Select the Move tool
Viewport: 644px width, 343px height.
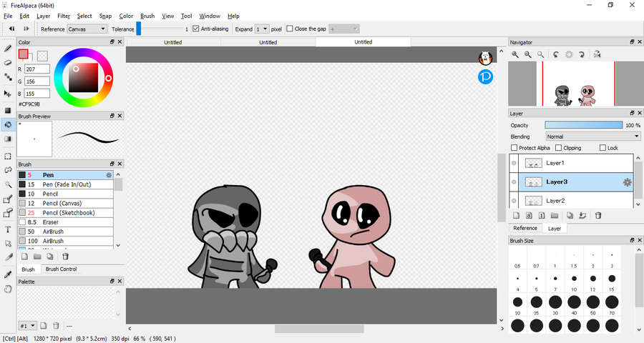pyautogui.click(x=8, y=94)
